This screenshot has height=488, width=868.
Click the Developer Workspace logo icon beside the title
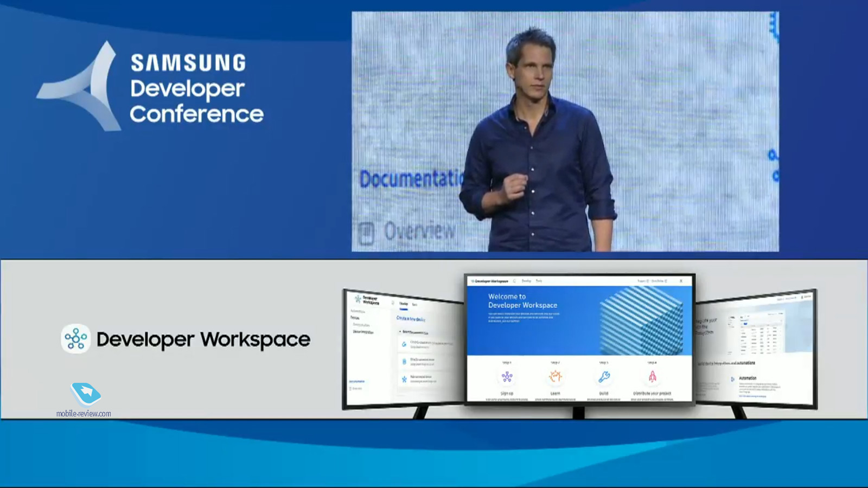point(76,339)
